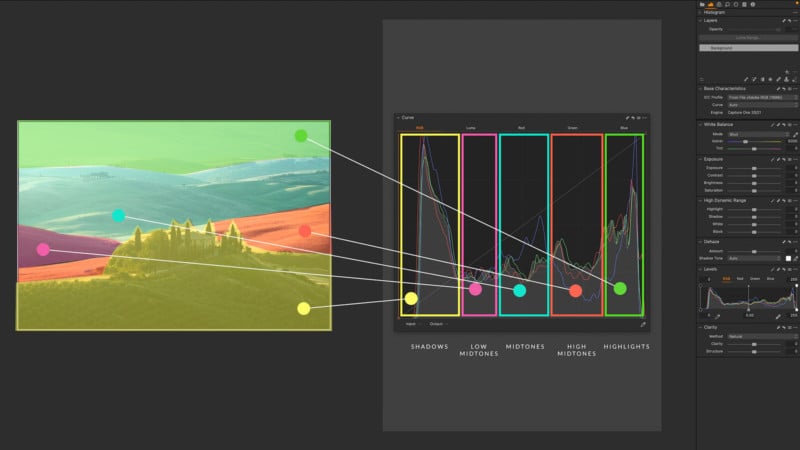Image resolution: width=800 pixels, height=450 pixels.
Task: Open the ICC Profile dropdown
Action: point(761,97)
